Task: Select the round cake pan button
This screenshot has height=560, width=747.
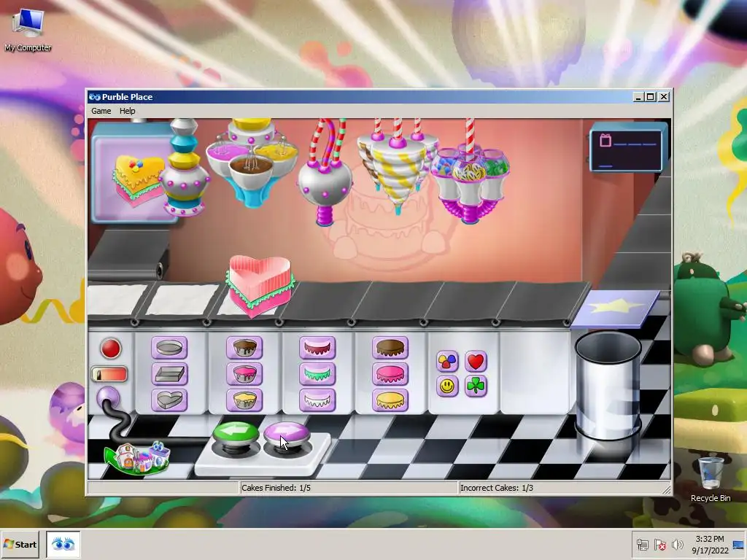Action: [169, 348]
